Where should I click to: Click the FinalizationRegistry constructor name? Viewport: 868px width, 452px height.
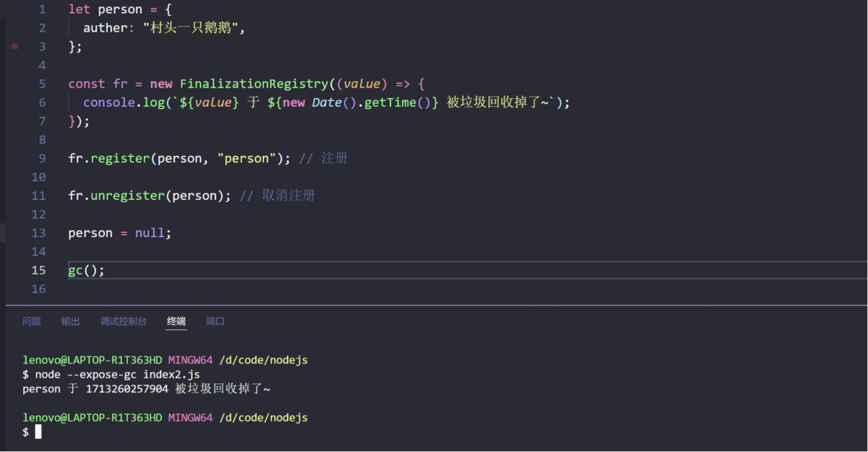(255, 83)
